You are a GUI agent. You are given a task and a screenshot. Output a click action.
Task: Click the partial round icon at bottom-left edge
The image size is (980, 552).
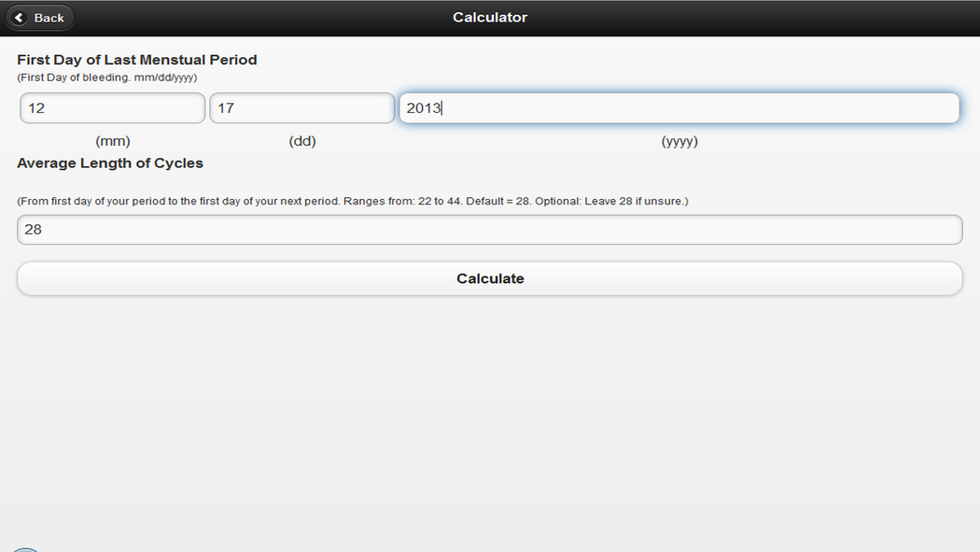coord(25,549)
